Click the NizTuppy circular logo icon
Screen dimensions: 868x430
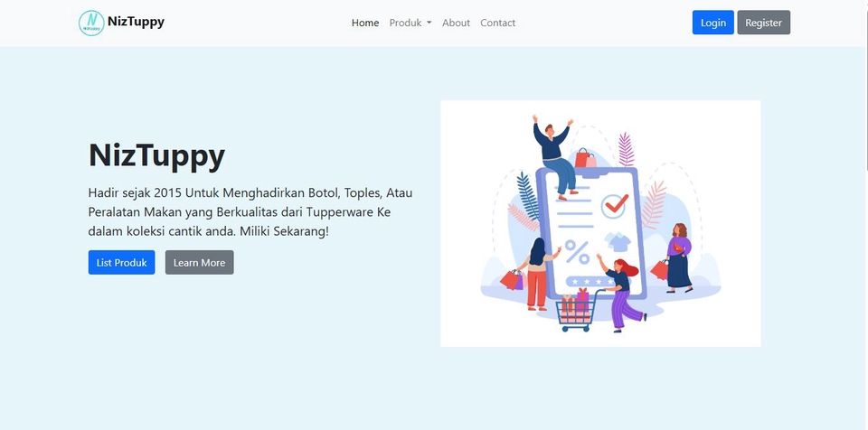91,23
